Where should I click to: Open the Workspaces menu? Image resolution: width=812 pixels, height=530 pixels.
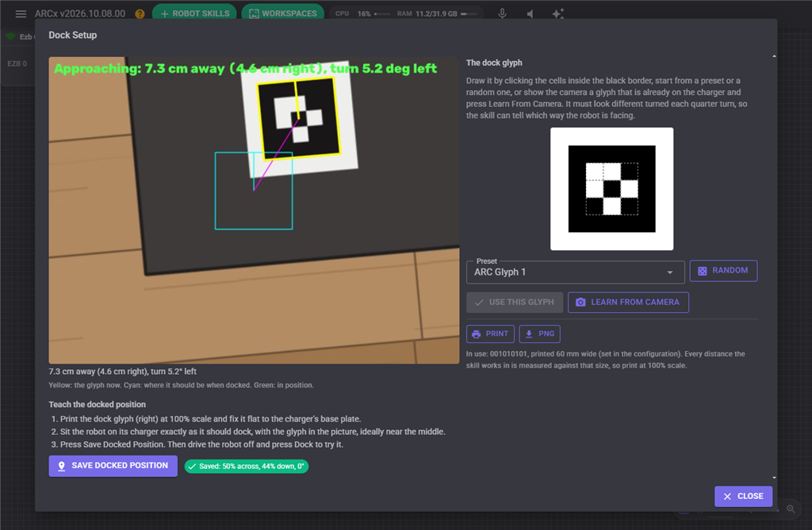click(283, 13)
